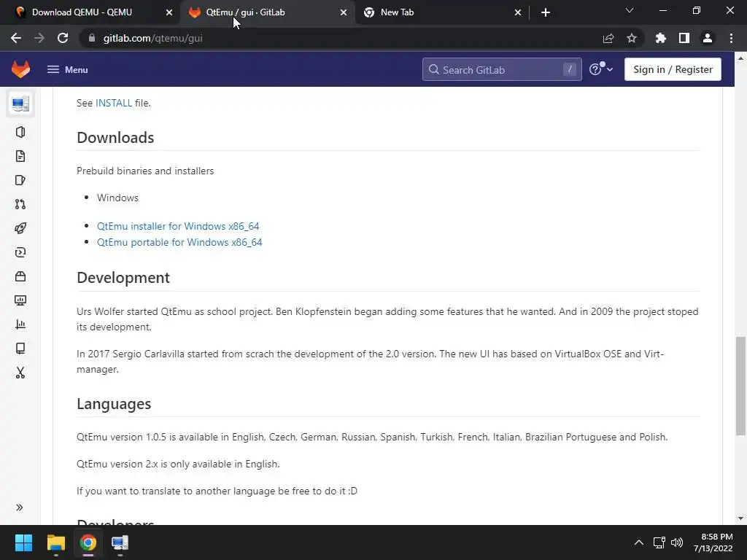
Task: Open the GitLab Menu hamburger
Action: click(x=67, y=69)
